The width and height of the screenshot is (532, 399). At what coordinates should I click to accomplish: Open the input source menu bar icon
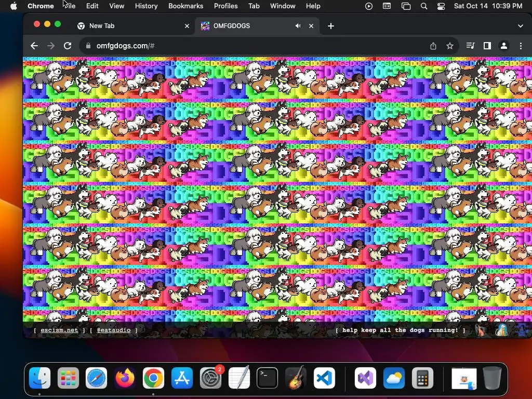click(387, 6)
